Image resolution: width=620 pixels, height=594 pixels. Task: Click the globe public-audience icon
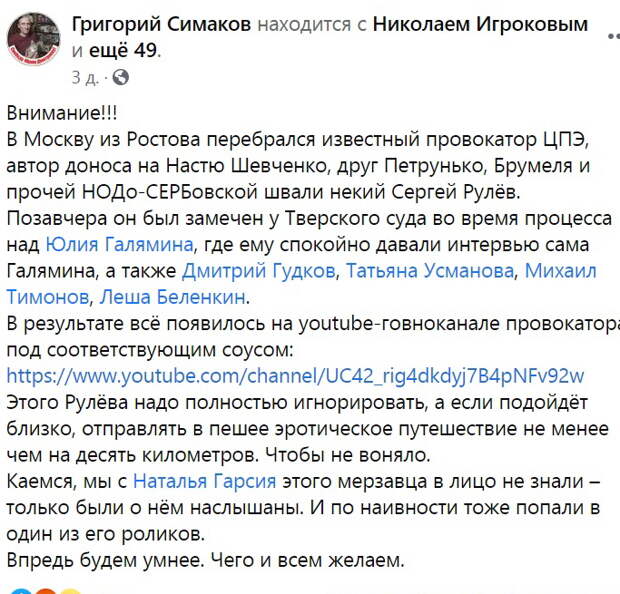121,78
